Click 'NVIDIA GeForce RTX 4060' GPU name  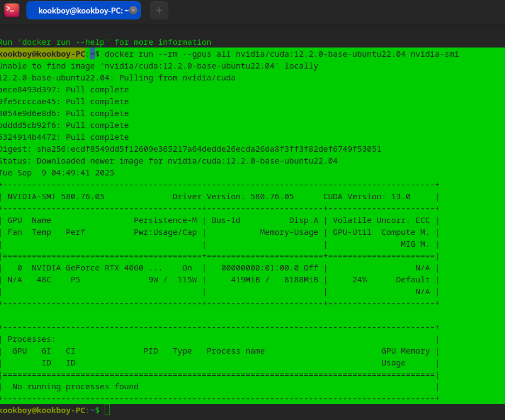coord(87,268)
